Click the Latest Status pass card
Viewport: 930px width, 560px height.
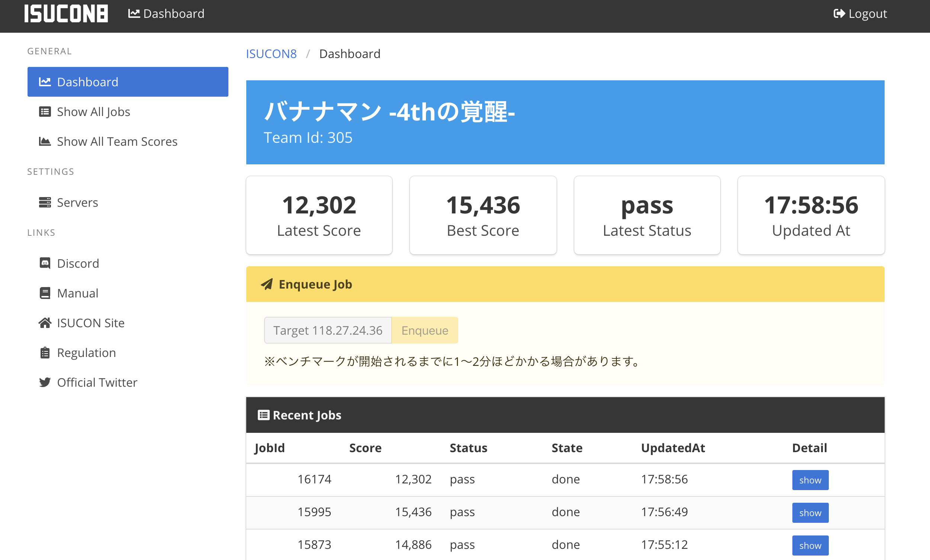pyautogui.click(x=647, y=215)
